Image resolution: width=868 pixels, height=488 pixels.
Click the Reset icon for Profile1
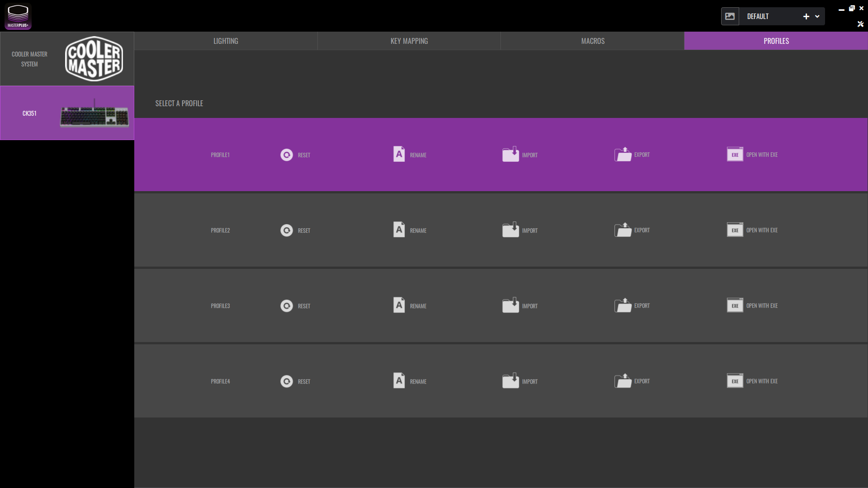(x=287, y=155)
